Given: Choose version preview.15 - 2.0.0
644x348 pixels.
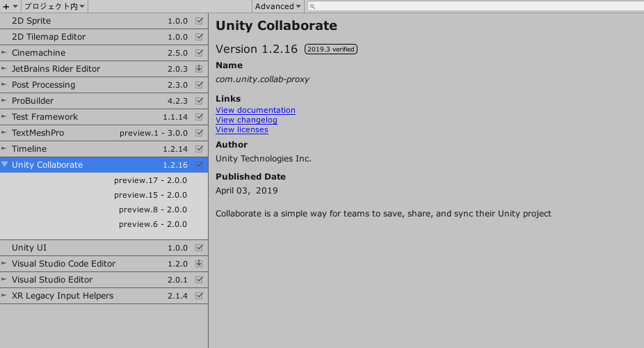Looking at the screenshot, I should (150, 195).
